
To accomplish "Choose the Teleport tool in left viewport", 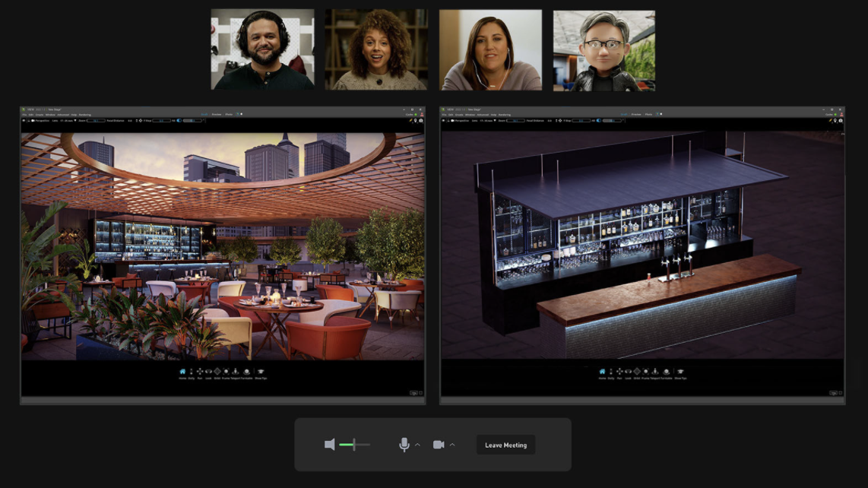I will tap(236, 372).
